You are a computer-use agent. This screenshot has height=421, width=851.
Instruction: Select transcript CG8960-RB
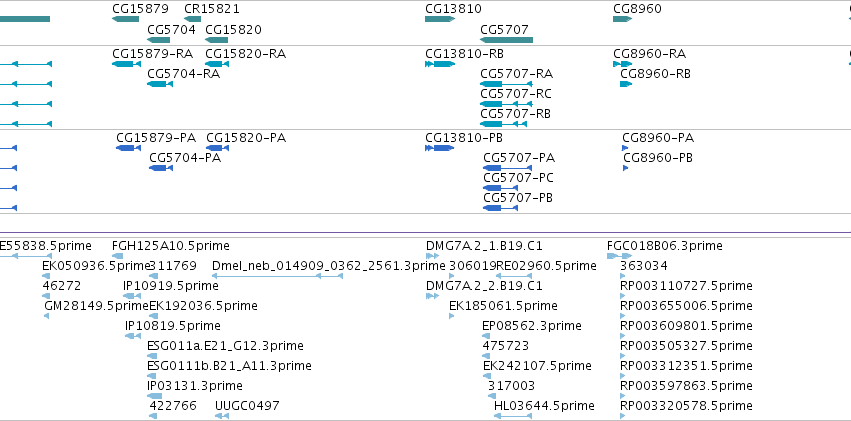coord(626,84)
